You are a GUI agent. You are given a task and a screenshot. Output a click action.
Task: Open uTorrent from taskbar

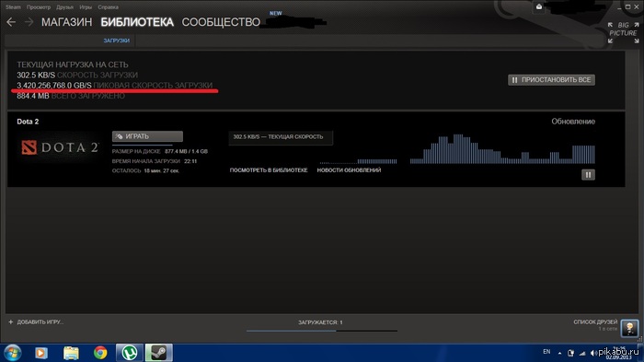coord(130,353)
